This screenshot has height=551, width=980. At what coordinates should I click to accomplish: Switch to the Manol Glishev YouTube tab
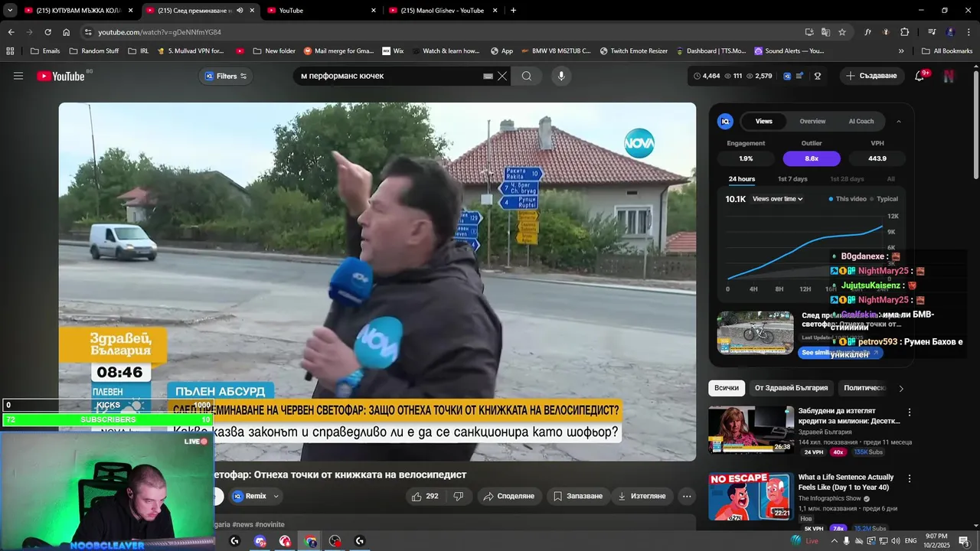click(443, 11)
